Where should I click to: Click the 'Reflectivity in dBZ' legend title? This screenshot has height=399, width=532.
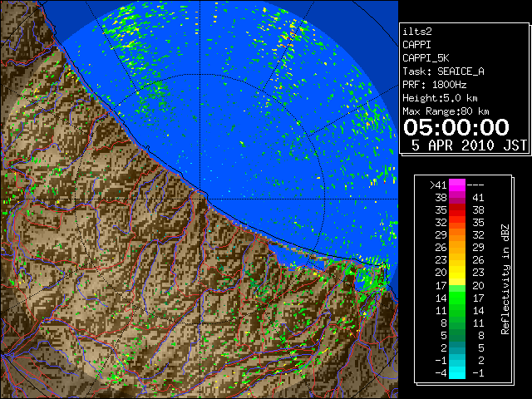[505, 279]
